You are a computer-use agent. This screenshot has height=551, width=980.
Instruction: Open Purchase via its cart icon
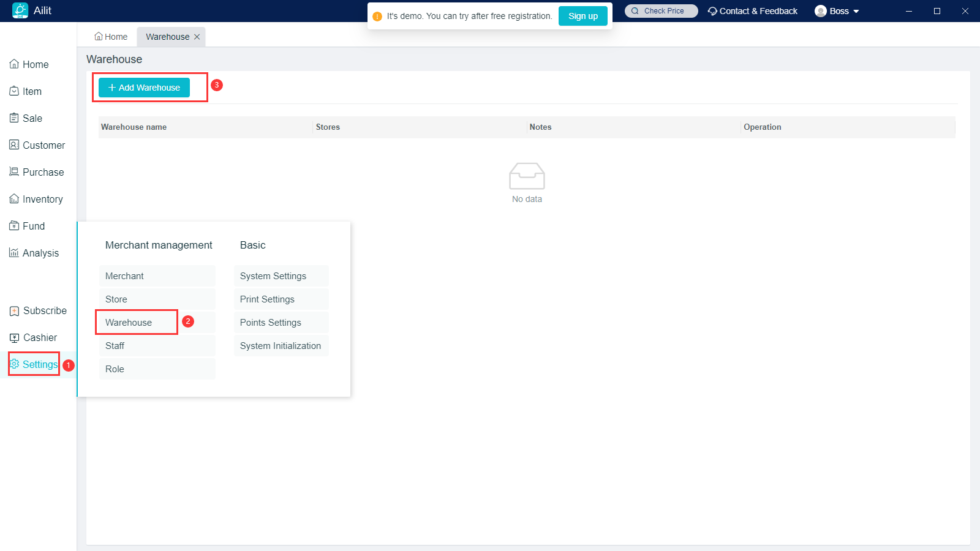click(14, 172)
